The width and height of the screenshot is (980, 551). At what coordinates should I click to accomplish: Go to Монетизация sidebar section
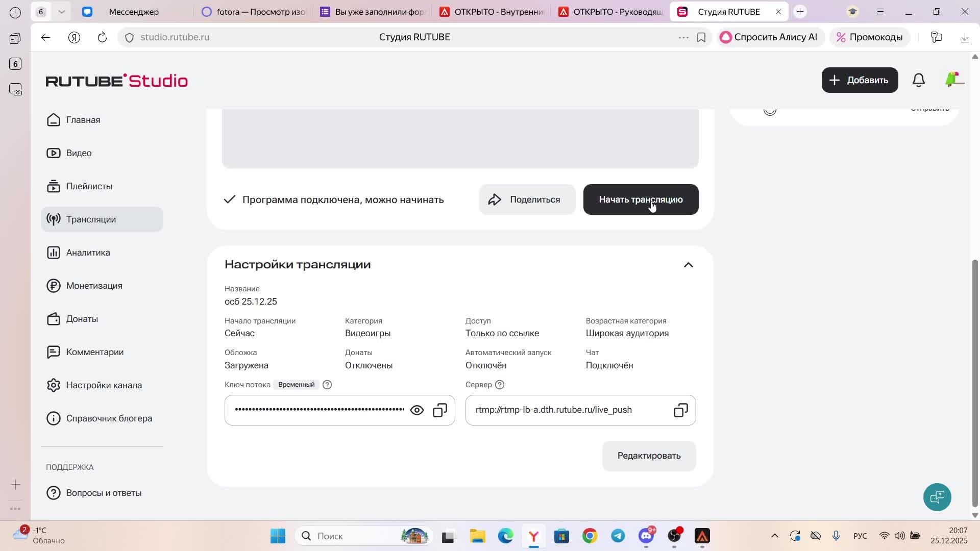coord(94,286)
